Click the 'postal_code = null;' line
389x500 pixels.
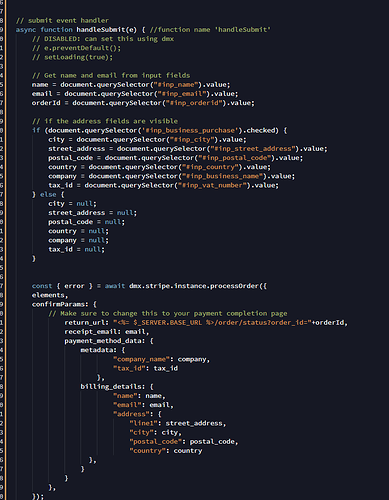pyautogui.click(x=86, y=222)
